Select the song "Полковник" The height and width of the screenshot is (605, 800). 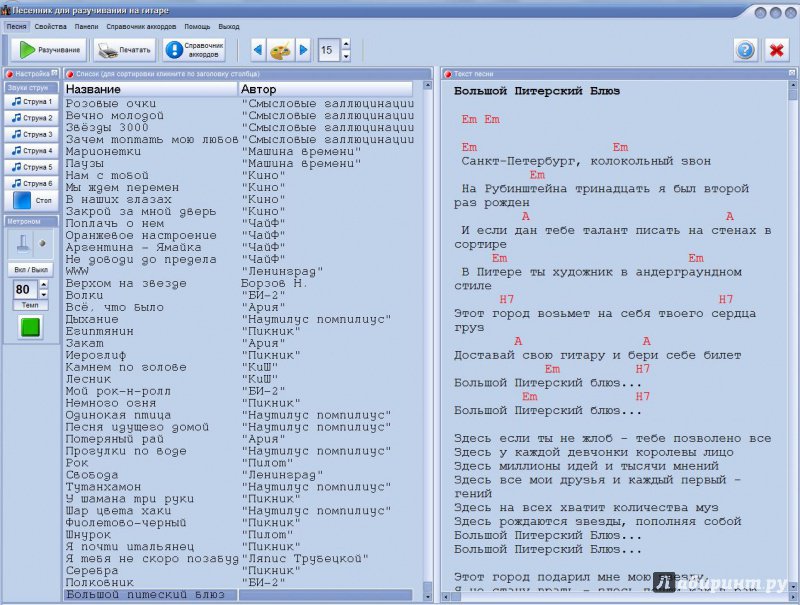99,583
